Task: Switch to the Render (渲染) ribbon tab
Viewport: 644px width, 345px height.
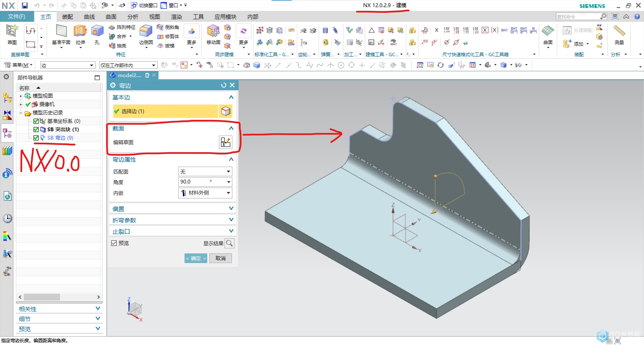Action: coord(176,17)
